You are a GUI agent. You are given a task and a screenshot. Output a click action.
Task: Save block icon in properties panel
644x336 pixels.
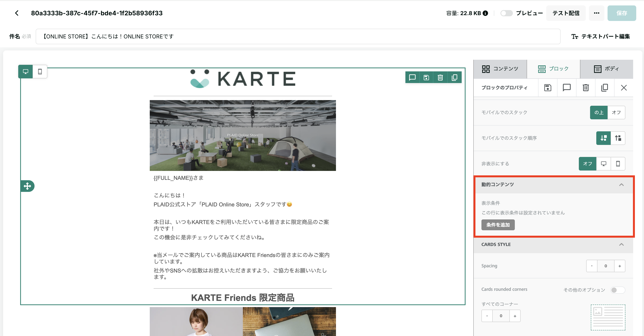(548, 88)
